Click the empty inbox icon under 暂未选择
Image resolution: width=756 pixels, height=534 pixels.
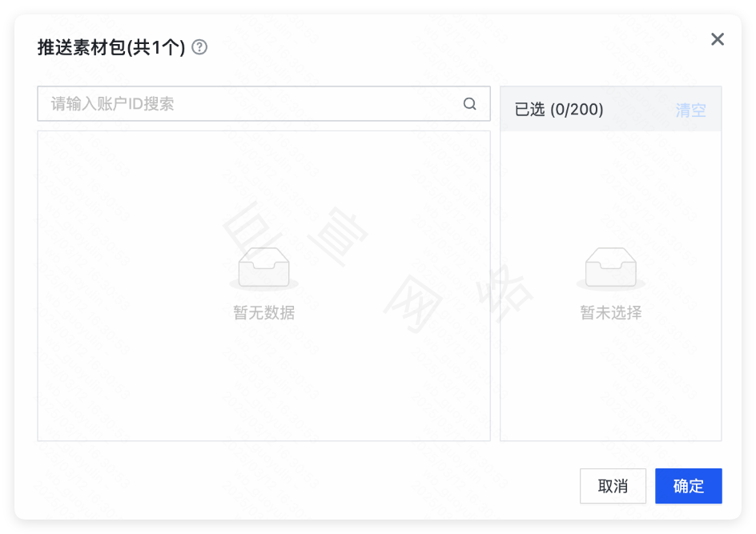pos(611,267)
